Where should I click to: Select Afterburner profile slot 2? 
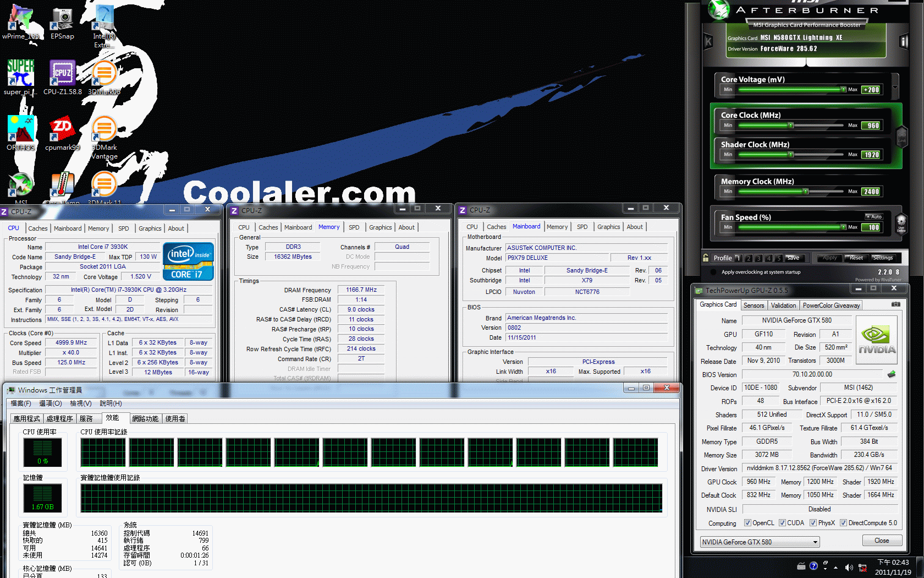pyautogui.click(x=749, y=258)
